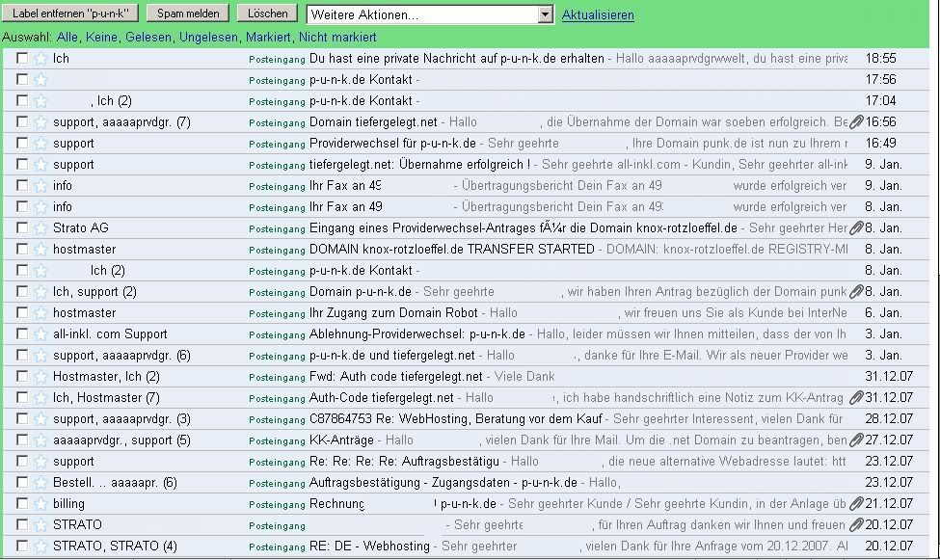Click attachment paperclip on Domain p-u-n-k.de email
Image resolution: width=940 pixels, height=560 pixels.
click(856, 292)
